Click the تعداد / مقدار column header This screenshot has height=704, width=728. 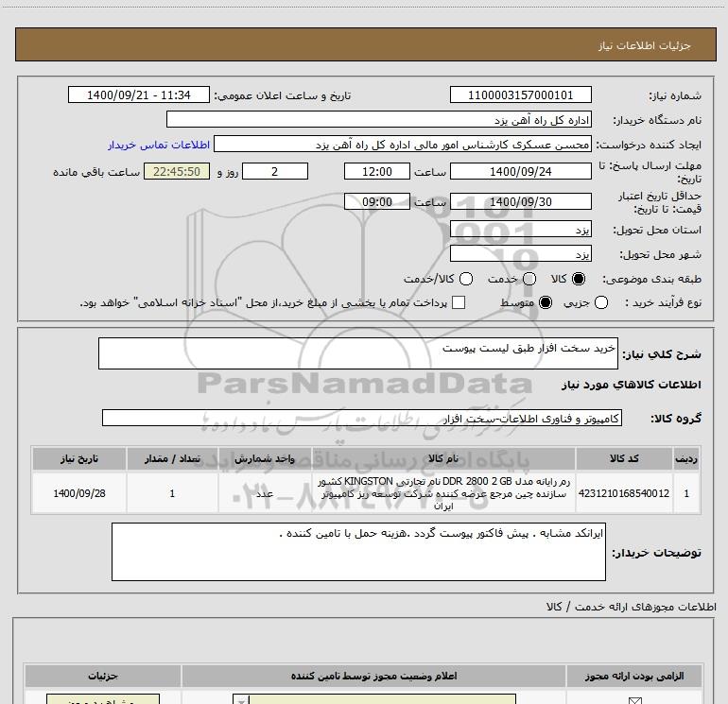(172, 459)
